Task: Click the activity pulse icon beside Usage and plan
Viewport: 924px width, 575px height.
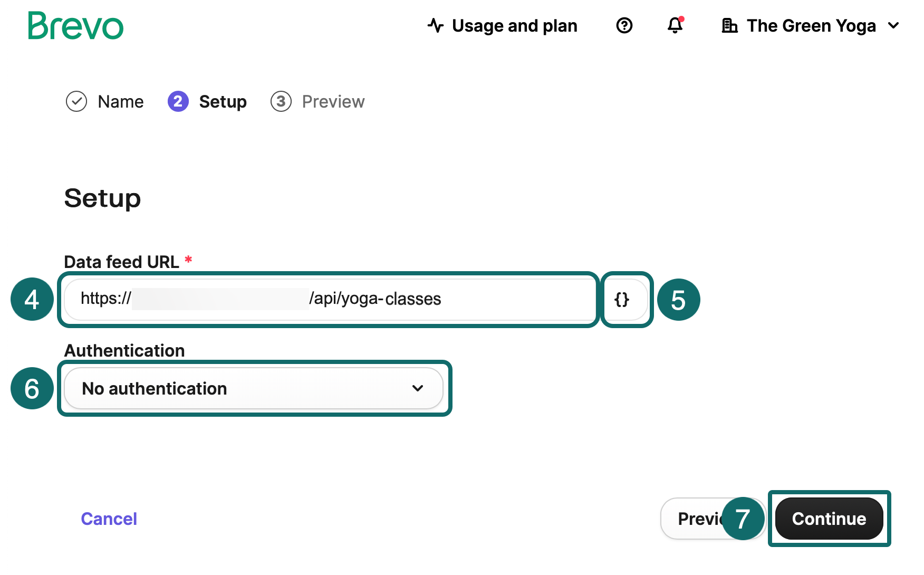Action: click(x=436, y=25)
